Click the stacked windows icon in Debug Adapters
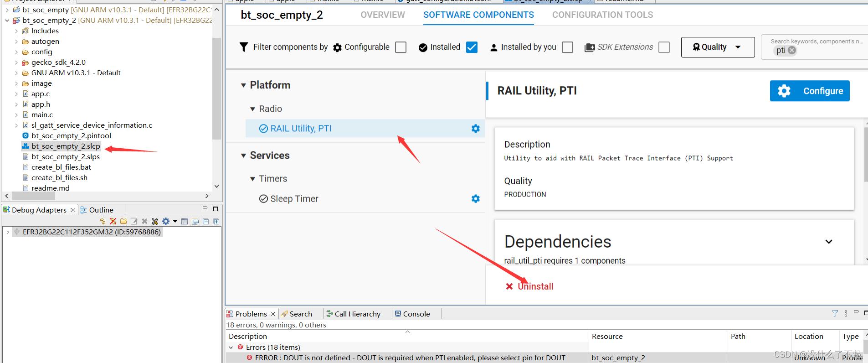Screen dimensions: 868x363 195,221
